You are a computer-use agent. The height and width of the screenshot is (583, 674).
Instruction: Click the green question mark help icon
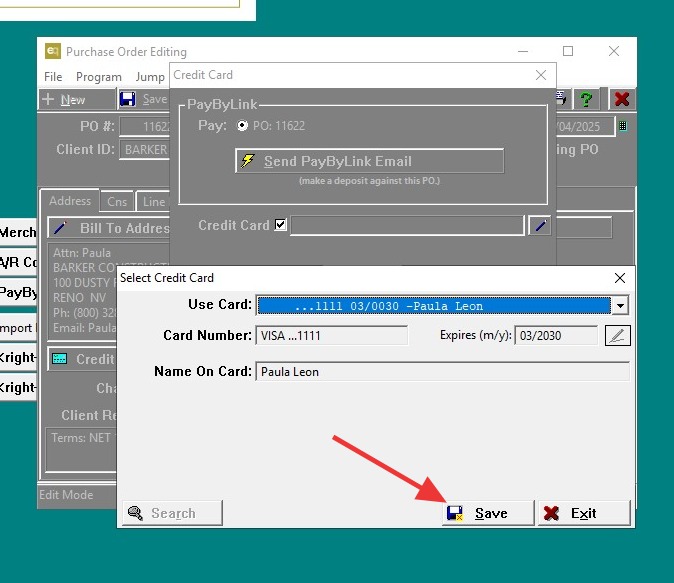point(585,99)
